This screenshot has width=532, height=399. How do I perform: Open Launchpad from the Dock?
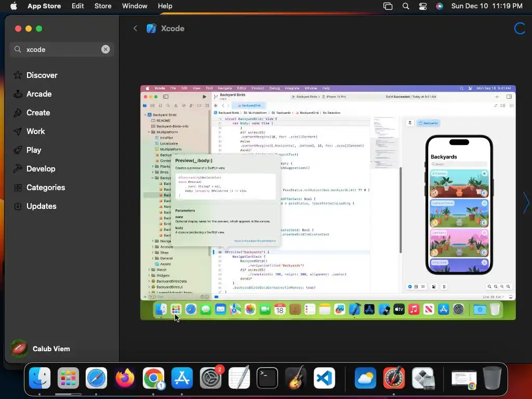(x=68, y=378)
